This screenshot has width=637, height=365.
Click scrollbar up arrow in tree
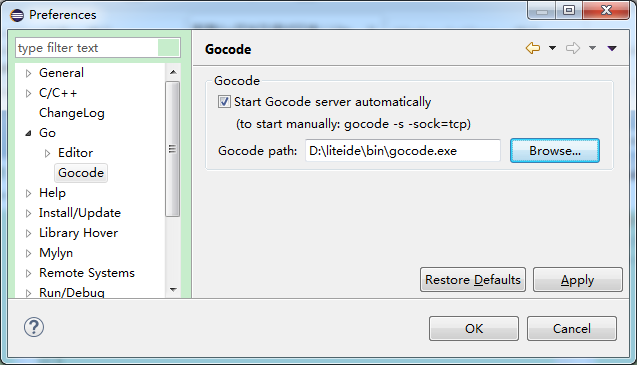click(x=173, y=72)
